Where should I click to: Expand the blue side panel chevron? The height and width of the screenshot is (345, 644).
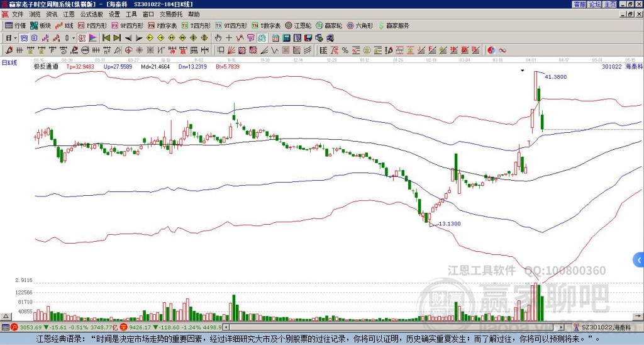(639, 260)
